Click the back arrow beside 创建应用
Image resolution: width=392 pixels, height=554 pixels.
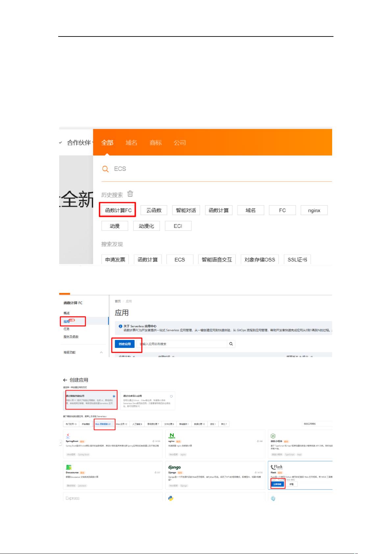(x=65, y=380)
